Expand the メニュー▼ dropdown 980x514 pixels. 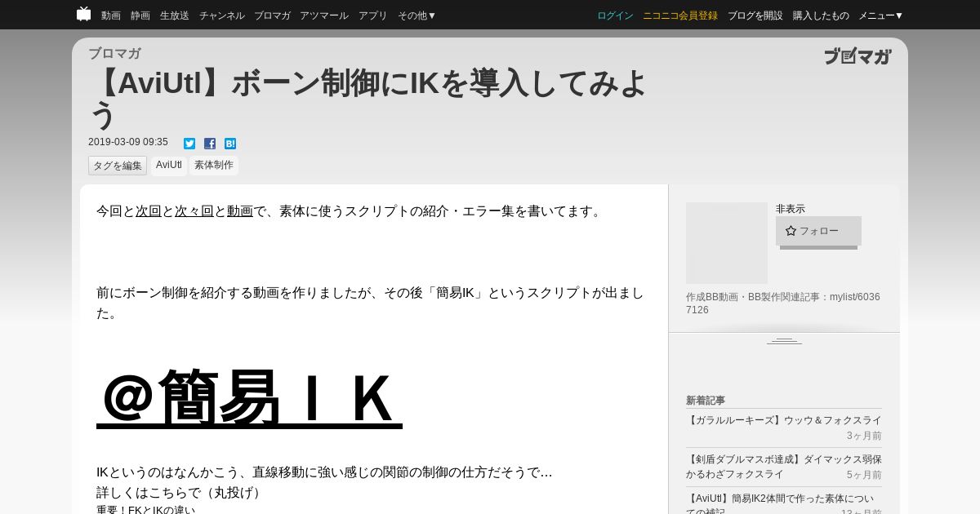881,16
